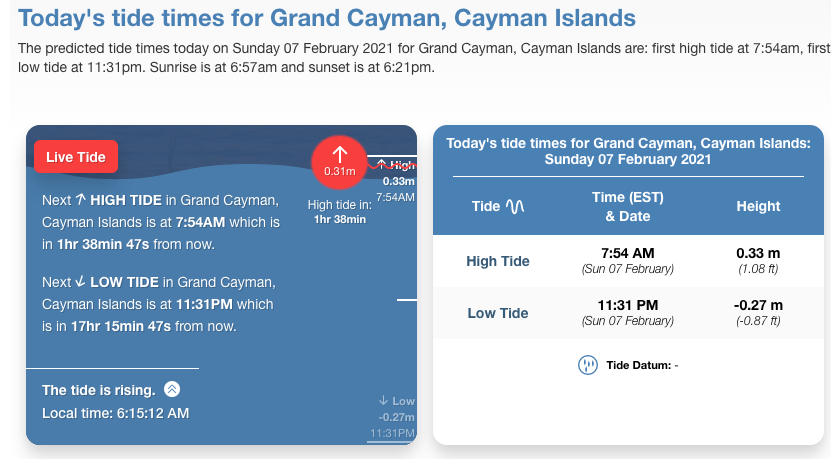Click the High Tide row label
The image size is (831, 459).
click(x=498, y=261)
